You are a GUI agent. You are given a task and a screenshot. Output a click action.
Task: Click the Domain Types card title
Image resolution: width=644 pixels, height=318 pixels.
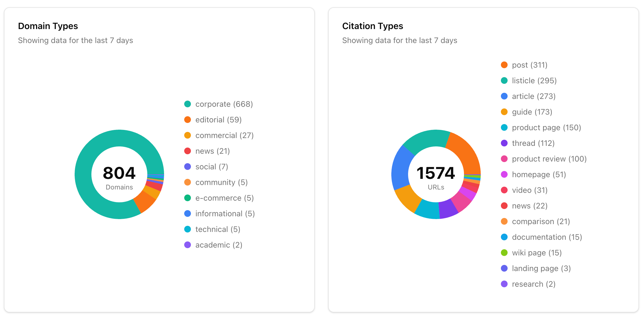coord(48,26)
